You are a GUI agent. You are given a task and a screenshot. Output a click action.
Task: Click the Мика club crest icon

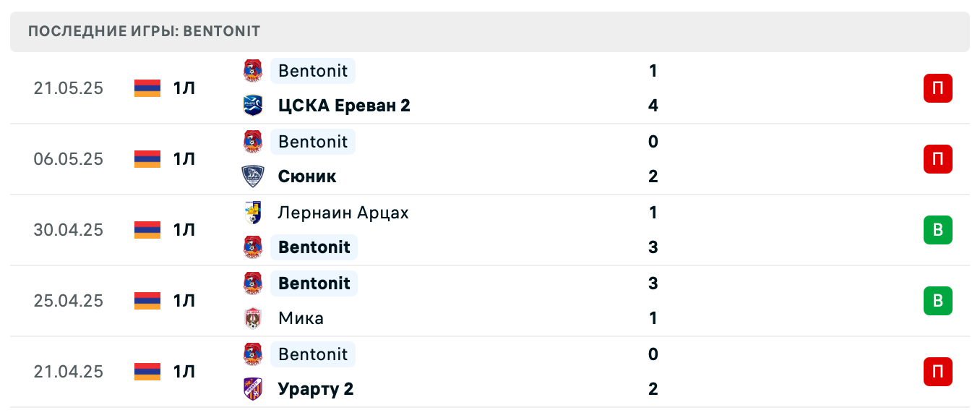pyautogui.click(x=253, y=318)
